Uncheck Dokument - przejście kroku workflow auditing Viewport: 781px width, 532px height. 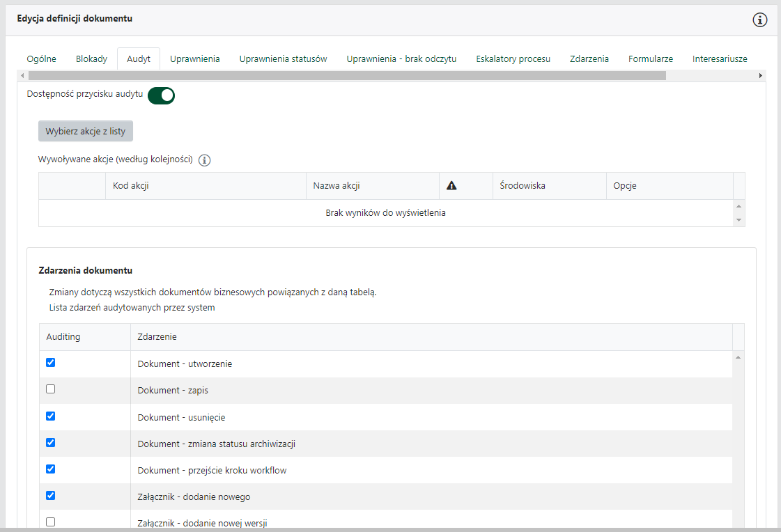pos(50,469)
